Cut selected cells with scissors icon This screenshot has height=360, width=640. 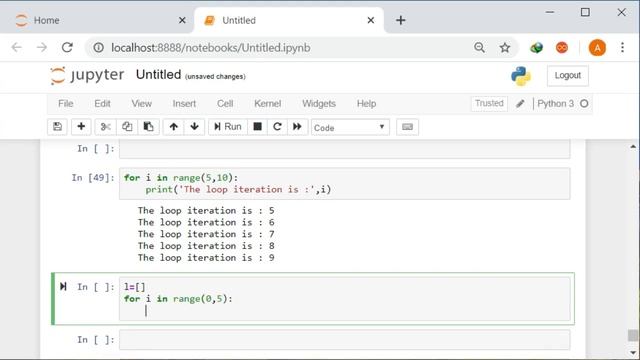pos(105,127)
